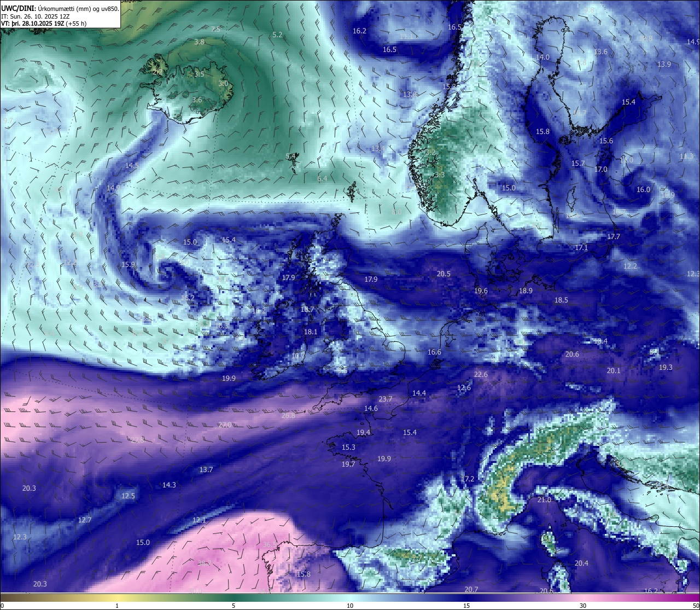The height and width of the screenshot is (610, 700).
Task: Select the 13.7 value label
Action: click(206, 469)
